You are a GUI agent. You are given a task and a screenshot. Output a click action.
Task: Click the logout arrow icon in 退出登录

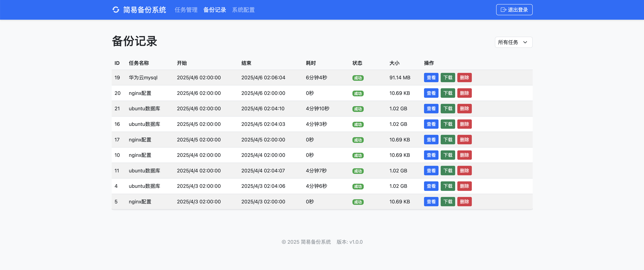(503, 10)
